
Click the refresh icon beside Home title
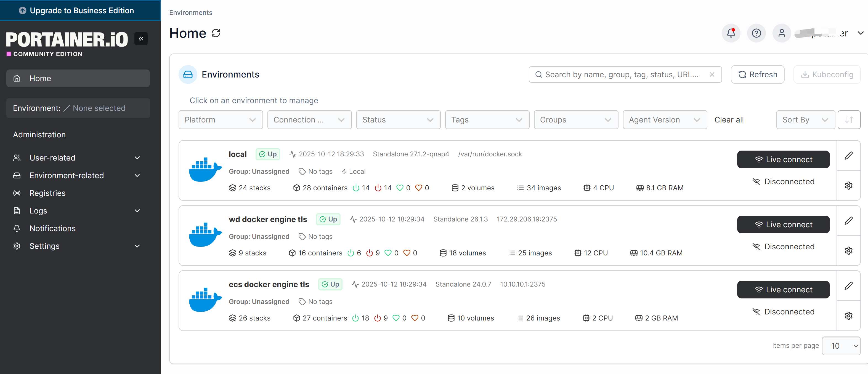click(x=216, y=33)
